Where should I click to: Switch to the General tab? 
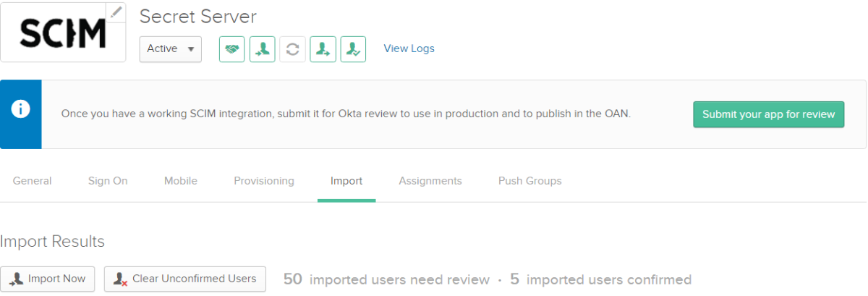coord(32,181)
